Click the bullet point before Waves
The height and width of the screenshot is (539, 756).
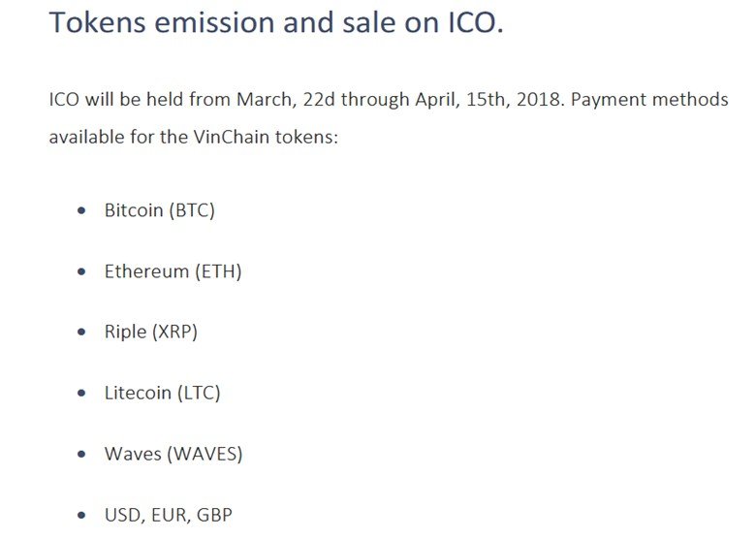point(82,455)
